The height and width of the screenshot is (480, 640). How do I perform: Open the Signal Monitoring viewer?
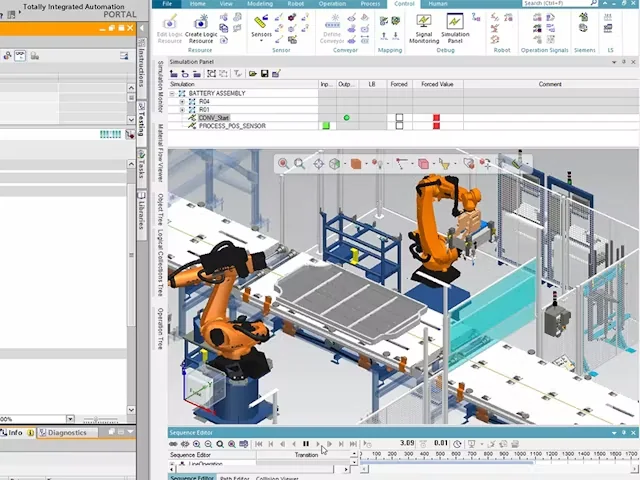tap(424, 29)
